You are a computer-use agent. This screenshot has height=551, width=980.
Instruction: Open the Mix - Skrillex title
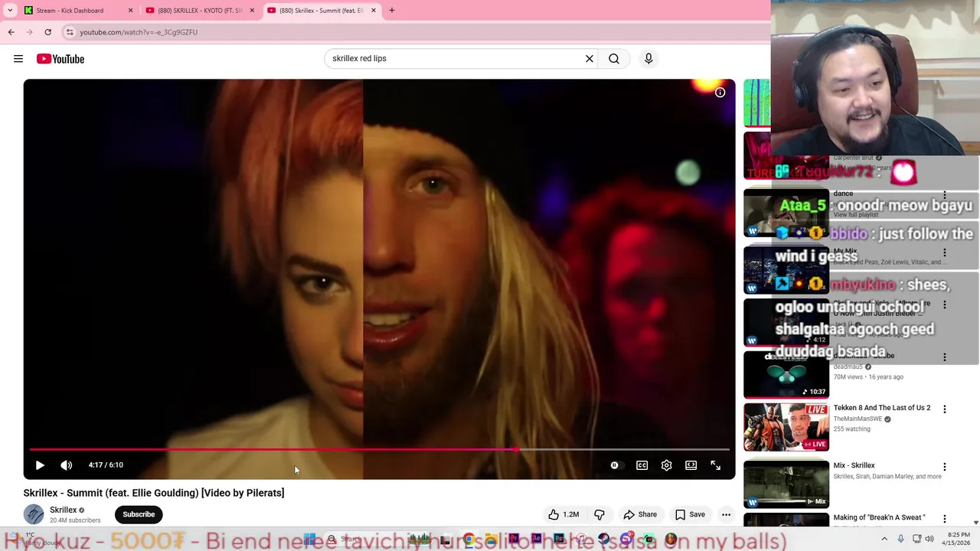(854, 465)
